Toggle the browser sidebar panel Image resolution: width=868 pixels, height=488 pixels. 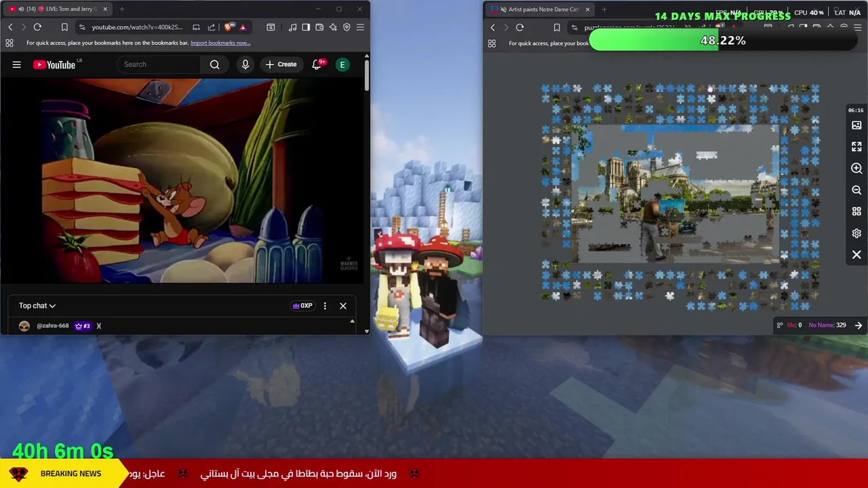point(306,27)
